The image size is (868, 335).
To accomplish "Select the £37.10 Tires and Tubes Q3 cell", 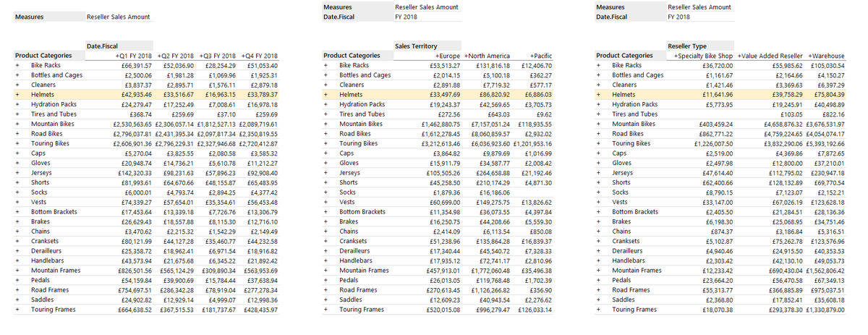I will (x=226, y=114).
